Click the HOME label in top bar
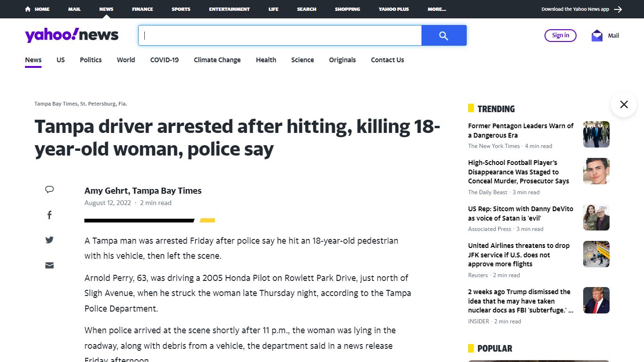This screenshot has width=644, height=362. [x=42, y=9]
